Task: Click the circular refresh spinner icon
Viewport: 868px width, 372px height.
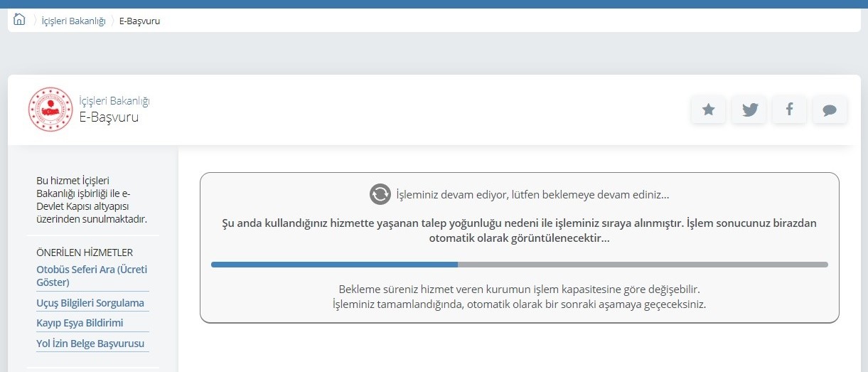Action: point(380,194)
